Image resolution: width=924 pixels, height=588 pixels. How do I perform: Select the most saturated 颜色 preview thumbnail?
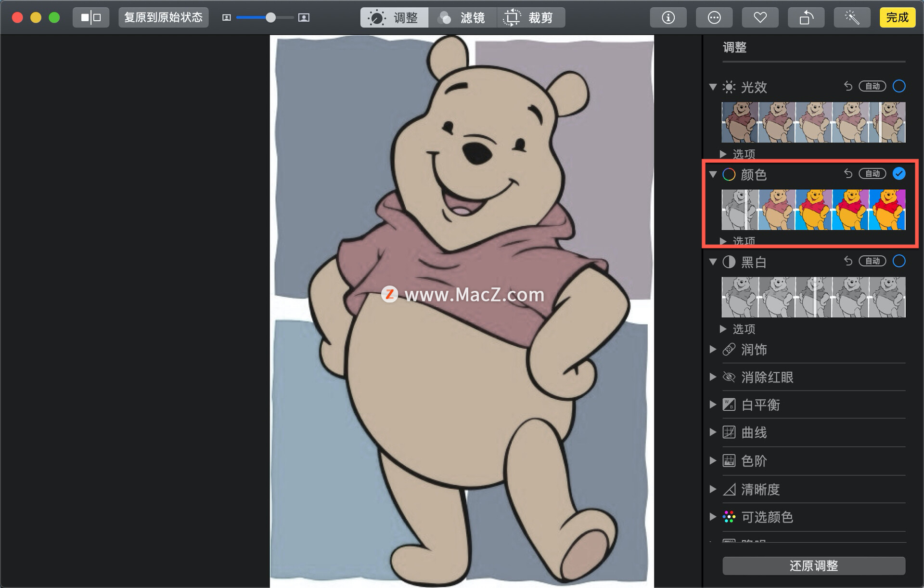(x=887, y=210)
